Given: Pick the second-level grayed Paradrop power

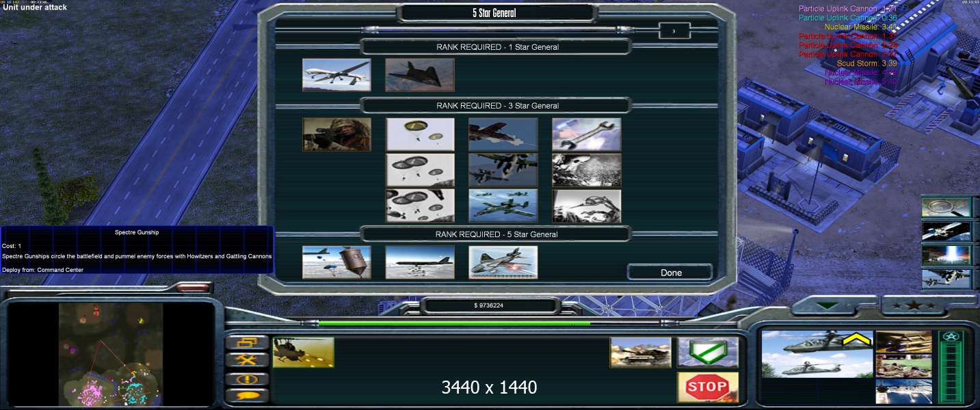Looking at the screenshot, I should tap(420, 170).
